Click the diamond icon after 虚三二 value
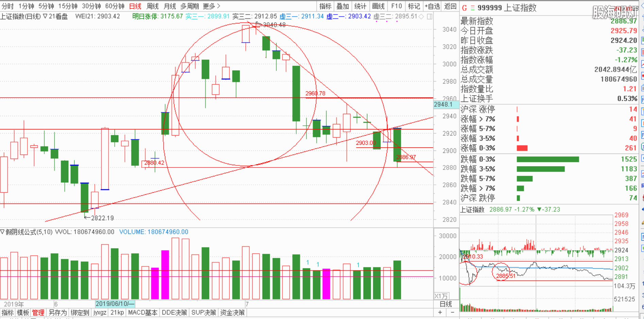The image size is (644, 319). pos(421,17)
